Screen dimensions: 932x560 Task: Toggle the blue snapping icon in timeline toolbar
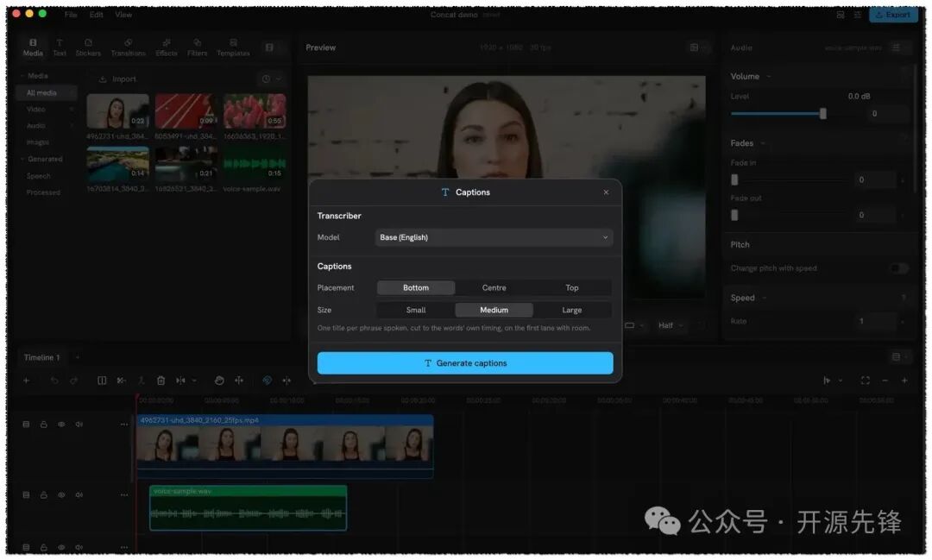[x=267, y=381]
